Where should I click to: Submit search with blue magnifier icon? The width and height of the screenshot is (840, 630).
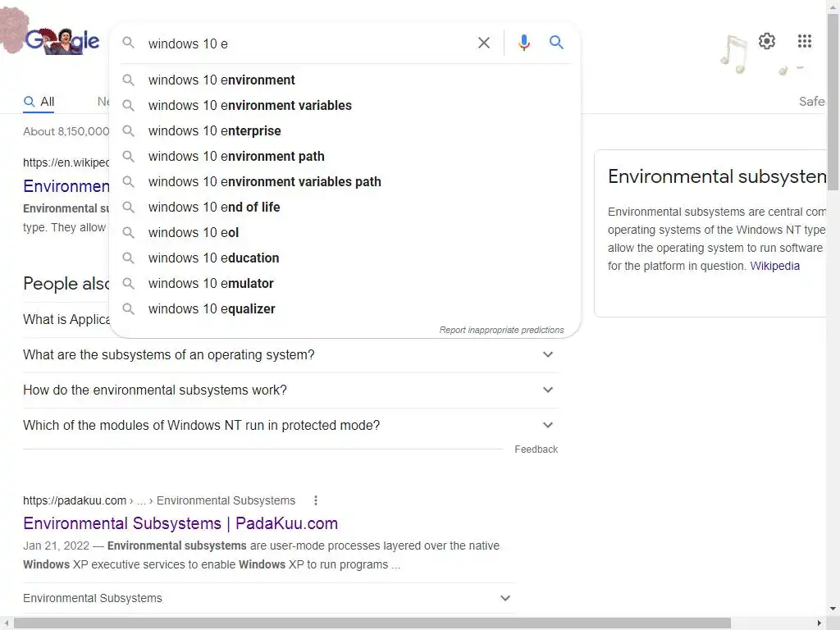(x=556, y=43)
